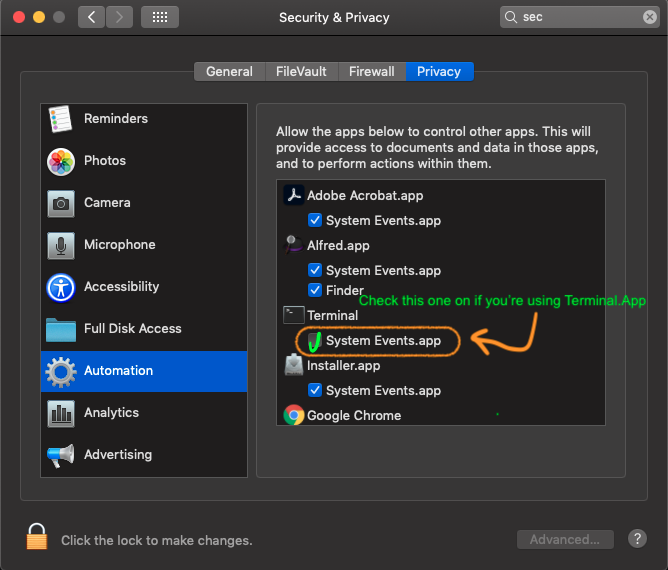
Task: Check System Events.app under Terminal
Action: (315, 341)
